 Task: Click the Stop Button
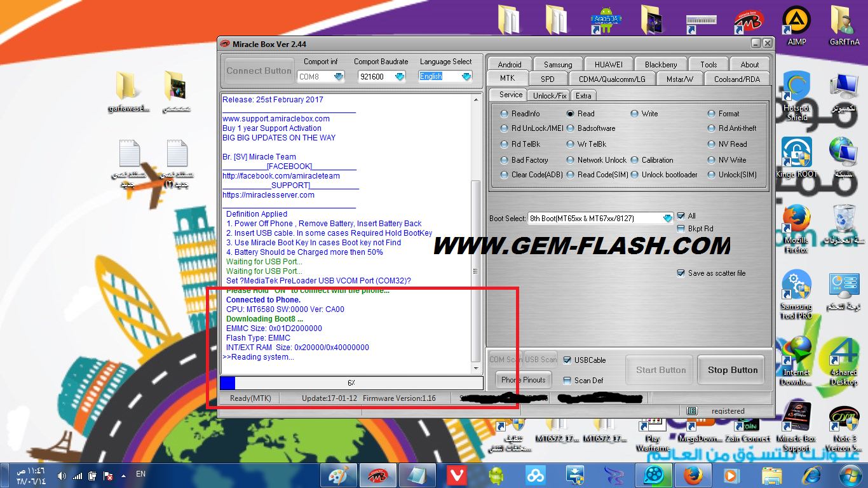733,370
